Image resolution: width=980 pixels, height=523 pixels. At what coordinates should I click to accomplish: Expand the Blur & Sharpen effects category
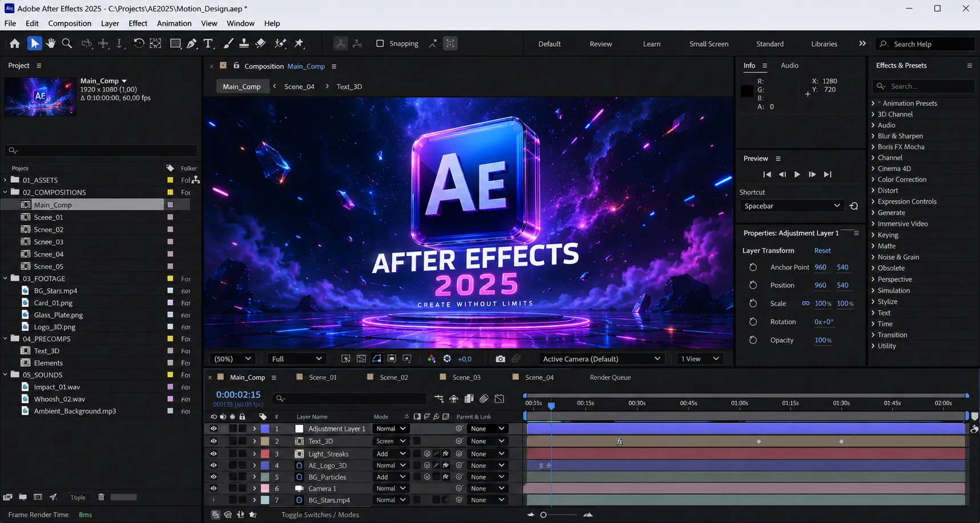coord(873,136)
